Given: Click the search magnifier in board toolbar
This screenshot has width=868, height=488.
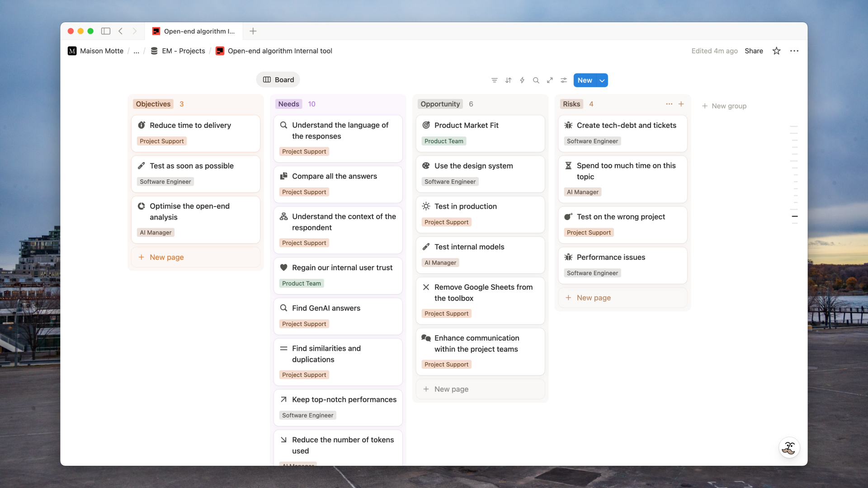Looking at the screenshot, I should [x=536, y=80].
